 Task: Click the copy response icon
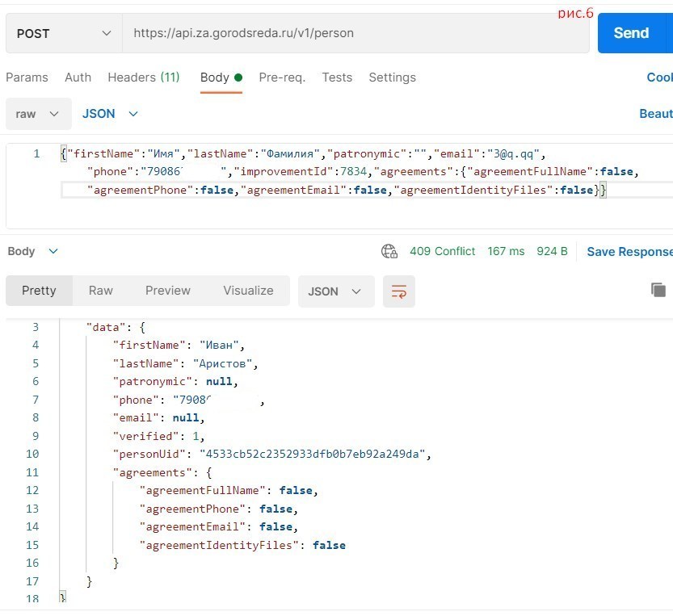point(658,290)
